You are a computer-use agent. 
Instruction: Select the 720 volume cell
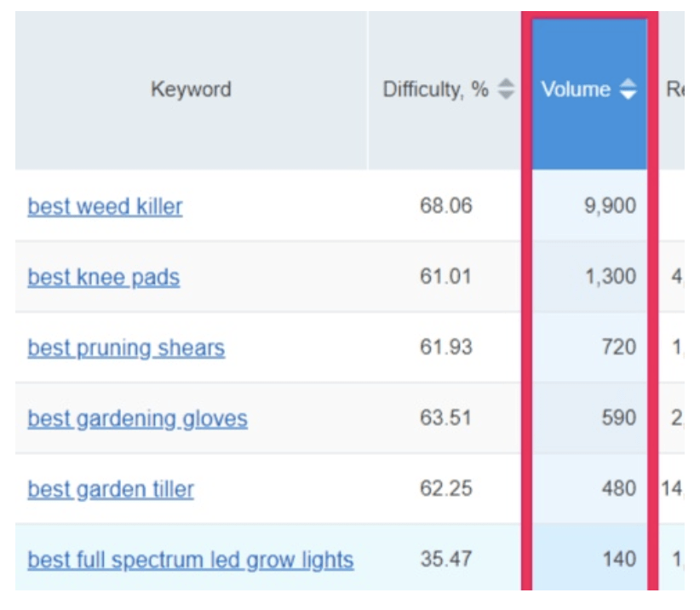click(x=619, y=348)
